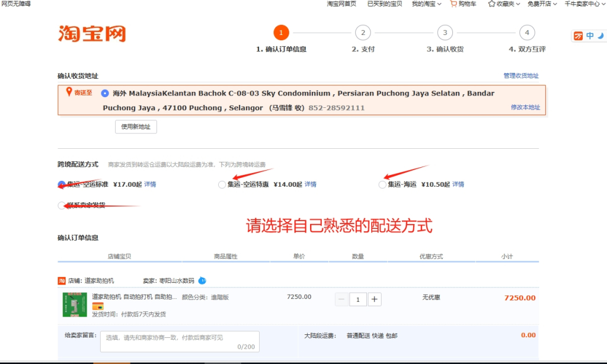Open 千牛卖家中心 dropdown
The width and height of the screenshot is (607, 364).
584,4
